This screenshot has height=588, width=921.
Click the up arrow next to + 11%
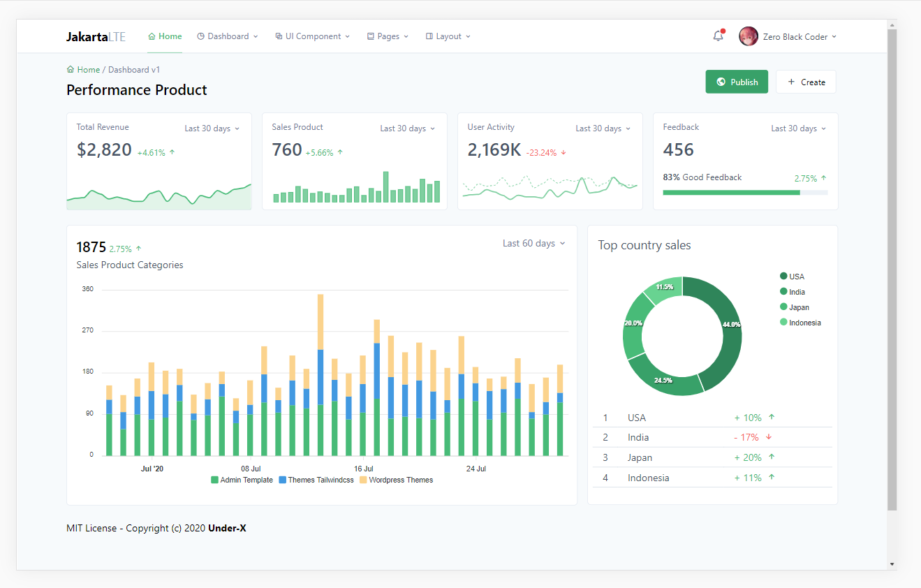tap(772, 477)
